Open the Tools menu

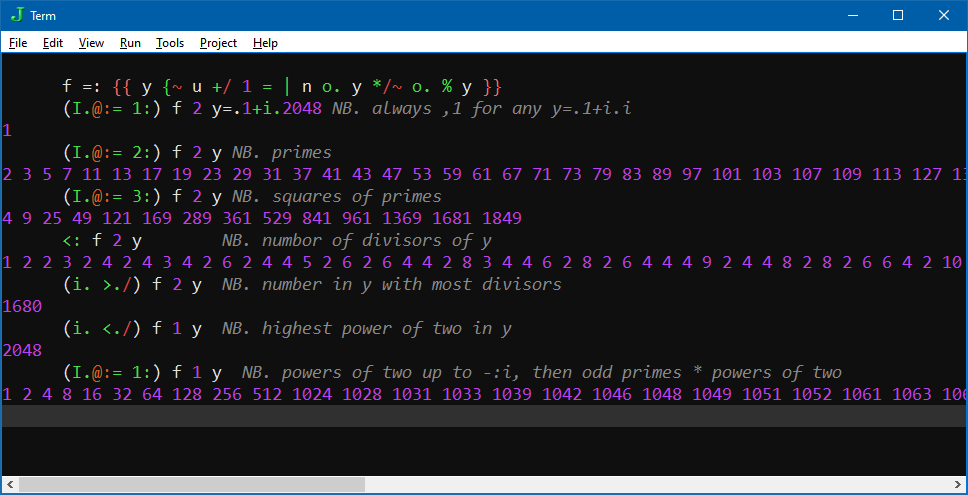tap(170, 43)
